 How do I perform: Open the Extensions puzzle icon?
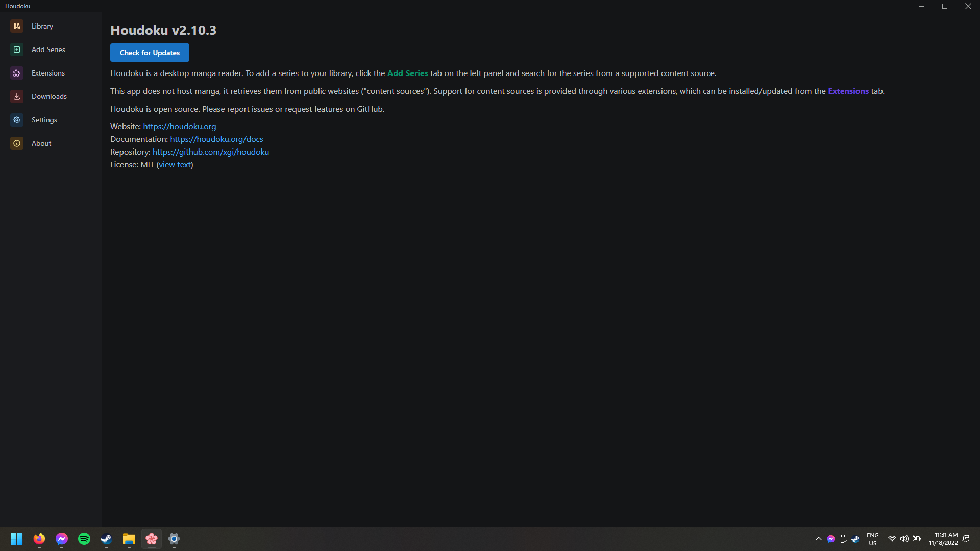tap(17, 73)
